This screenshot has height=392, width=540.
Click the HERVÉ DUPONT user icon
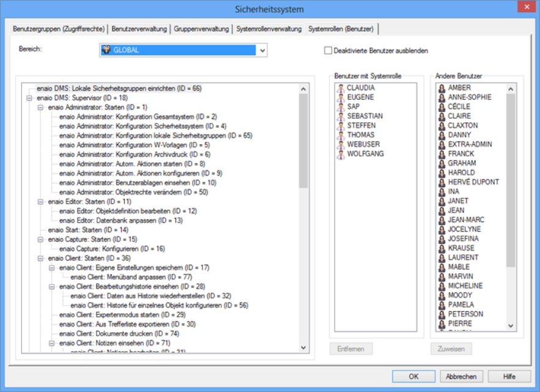tap(442, 183)
